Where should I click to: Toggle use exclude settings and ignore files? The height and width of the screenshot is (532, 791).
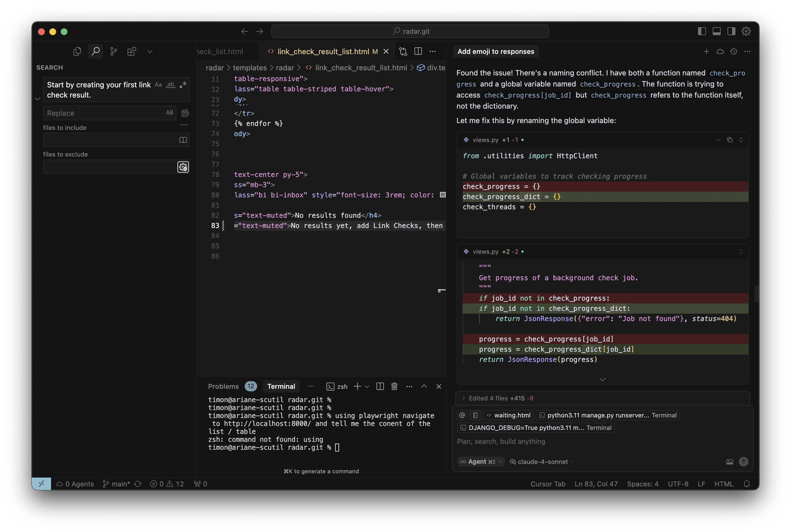pos(183,167)
